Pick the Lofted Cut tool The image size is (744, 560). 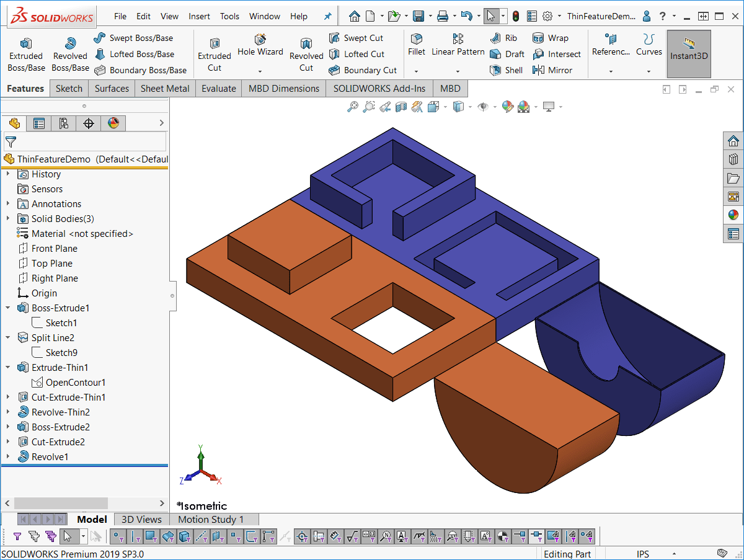pos(356,54)
